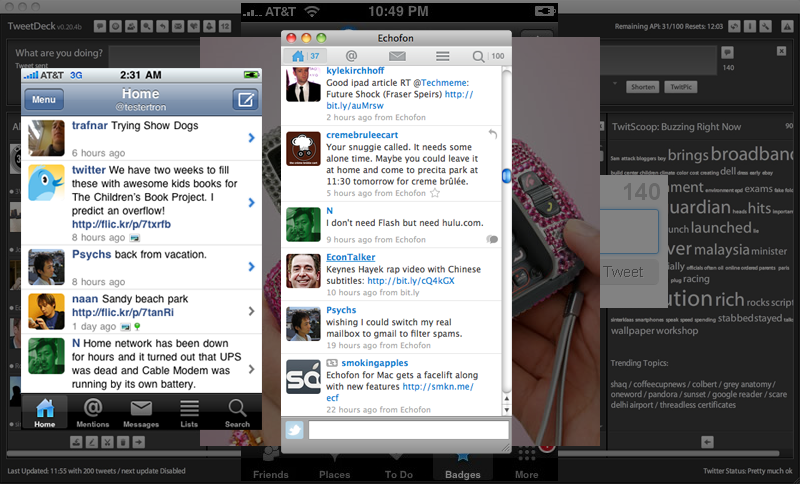The height and width of the screenshot is (484, 800).
Task: Open the twitter Children's Book Project tweet chevron
Action: [252, 202]
